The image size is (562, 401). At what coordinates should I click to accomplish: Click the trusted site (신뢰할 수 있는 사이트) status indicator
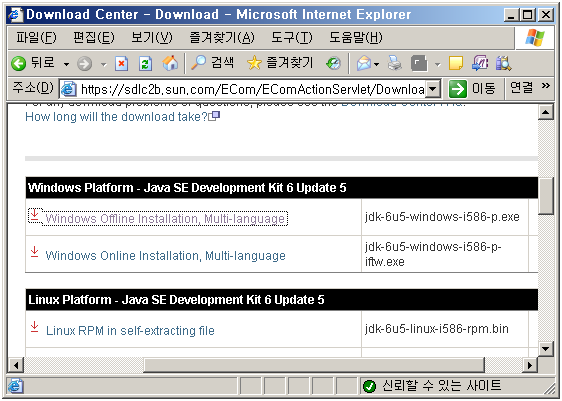click(432, 386)
